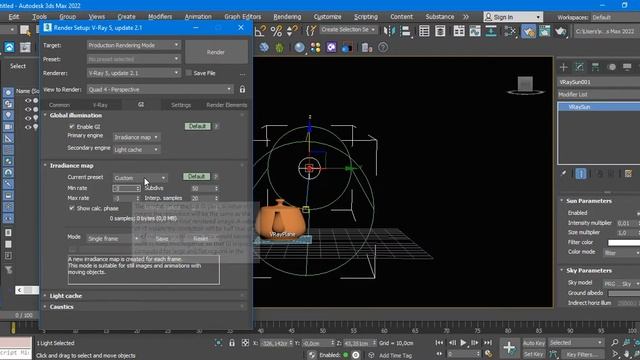
Task: Enable GI checkbox
Action: (72, 127)
